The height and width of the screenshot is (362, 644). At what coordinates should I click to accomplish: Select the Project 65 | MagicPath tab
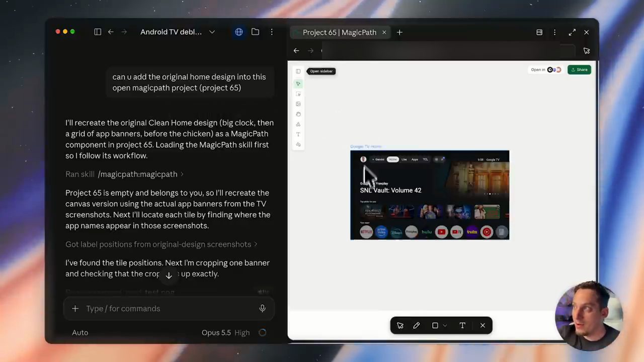(339, 32)
